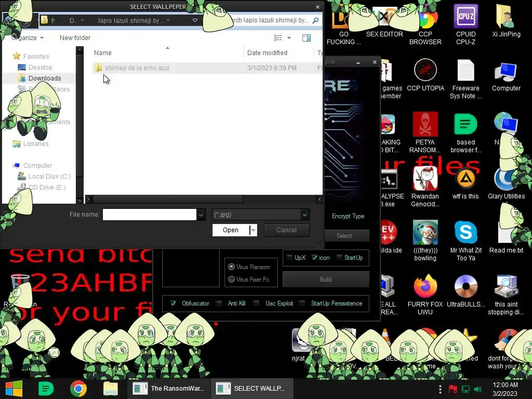Open the based browser desktop icon
532x399 pixels.
(x=465, y=132)
